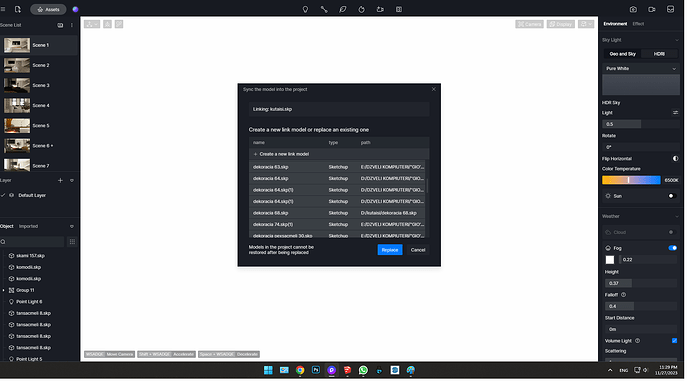Select the Scene 3 thumbnail
Screen dimensions: 690x388
pos(17,85)
